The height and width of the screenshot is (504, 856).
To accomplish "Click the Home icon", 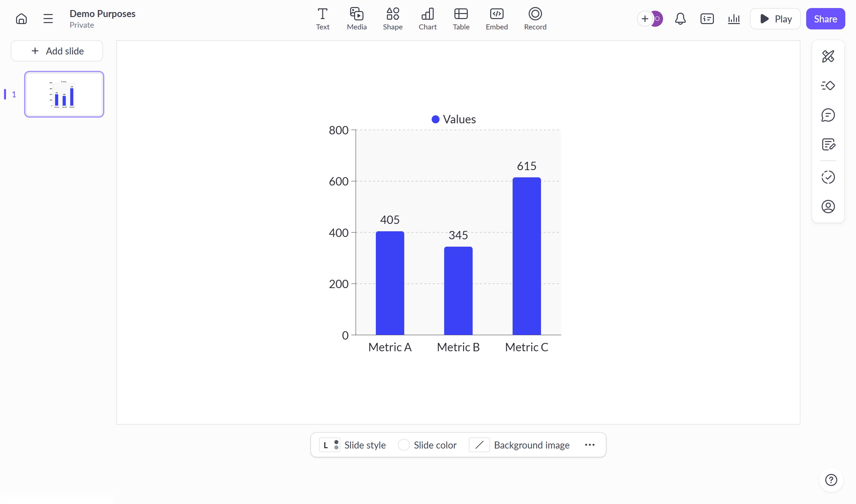I will [21, 19].
